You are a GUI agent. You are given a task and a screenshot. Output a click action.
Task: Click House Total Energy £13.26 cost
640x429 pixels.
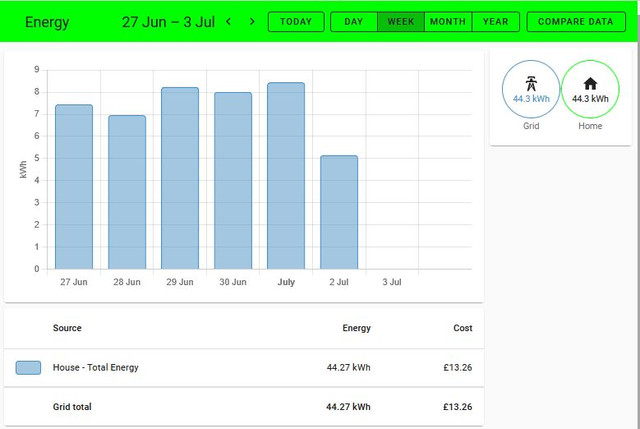click(x=458, y=367)
